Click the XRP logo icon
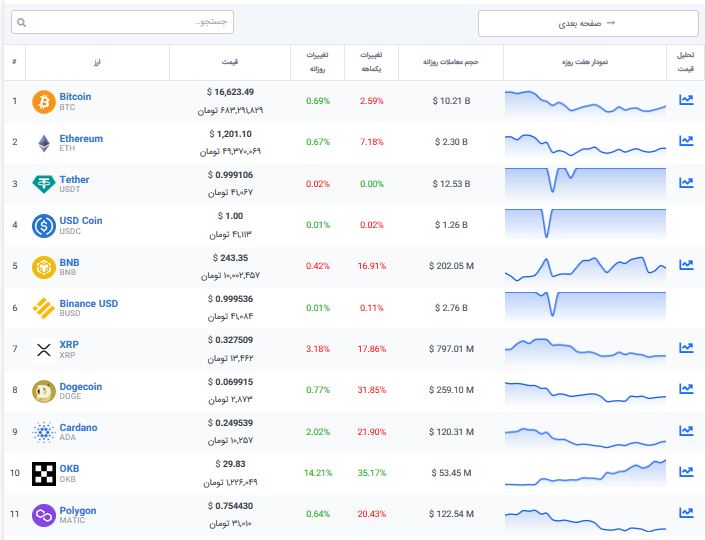705x540 pixels. click(44, 350)
